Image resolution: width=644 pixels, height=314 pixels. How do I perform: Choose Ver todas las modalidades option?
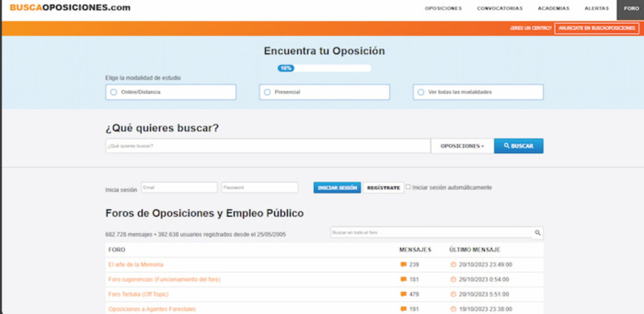click(x=478, y=92)
